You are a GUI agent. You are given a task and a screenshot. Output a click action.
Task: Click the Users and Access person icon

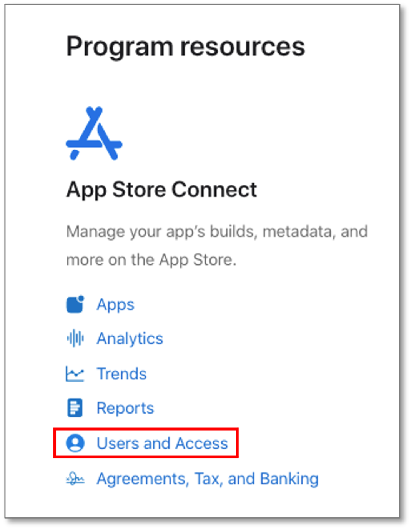point(75,443)
